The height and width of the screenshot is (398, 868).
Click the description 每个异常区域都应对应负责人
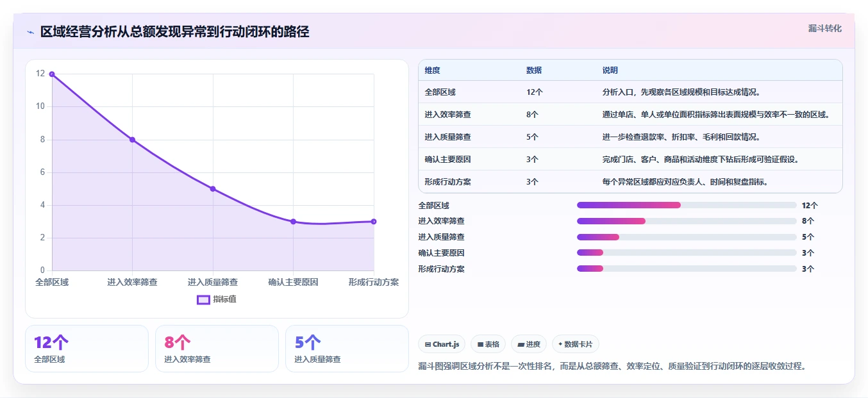pos(685,182)
